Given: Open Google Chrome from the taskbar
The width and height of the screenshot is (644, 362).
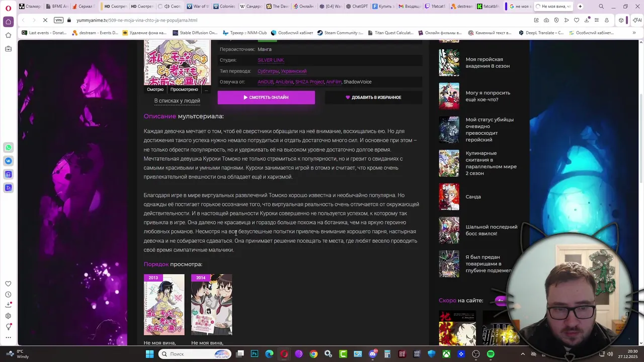Looking at the screenshot, I should point(313,354).
